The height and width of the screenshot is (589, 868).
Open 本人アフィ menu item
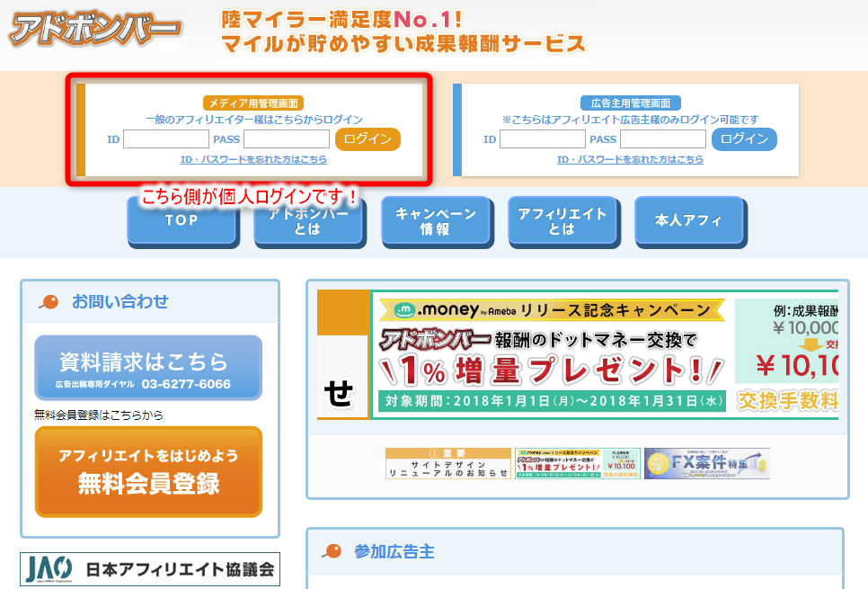pos(690,221)
